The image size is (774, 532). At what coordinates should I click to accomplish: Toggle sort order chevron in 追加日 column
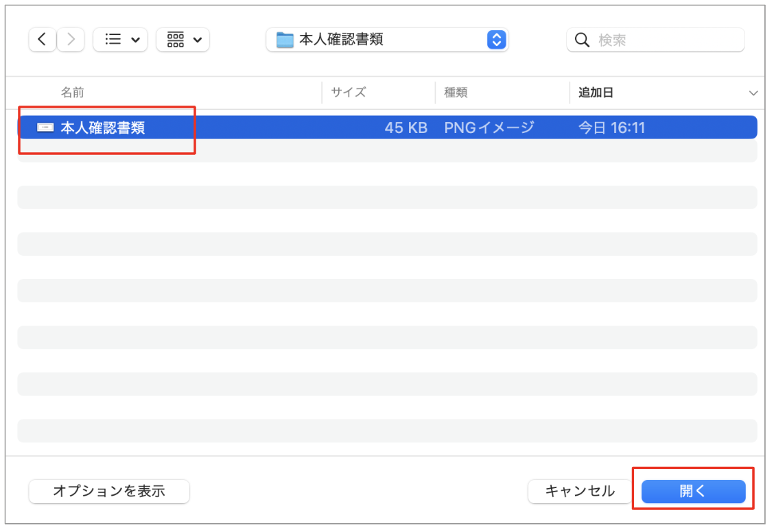[x=753, y=93]
